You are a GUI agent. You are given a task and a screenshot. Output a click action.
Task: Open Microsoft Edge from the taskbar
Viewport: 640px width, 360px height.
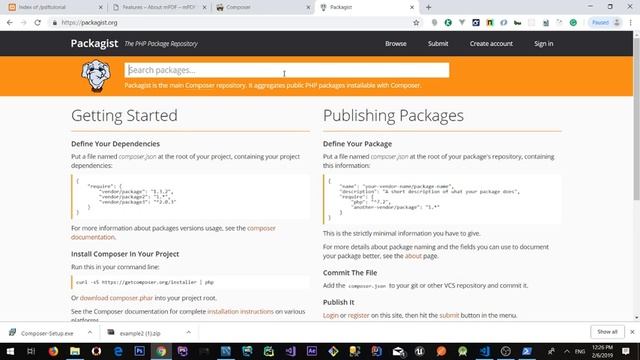(x=118, y=351)
